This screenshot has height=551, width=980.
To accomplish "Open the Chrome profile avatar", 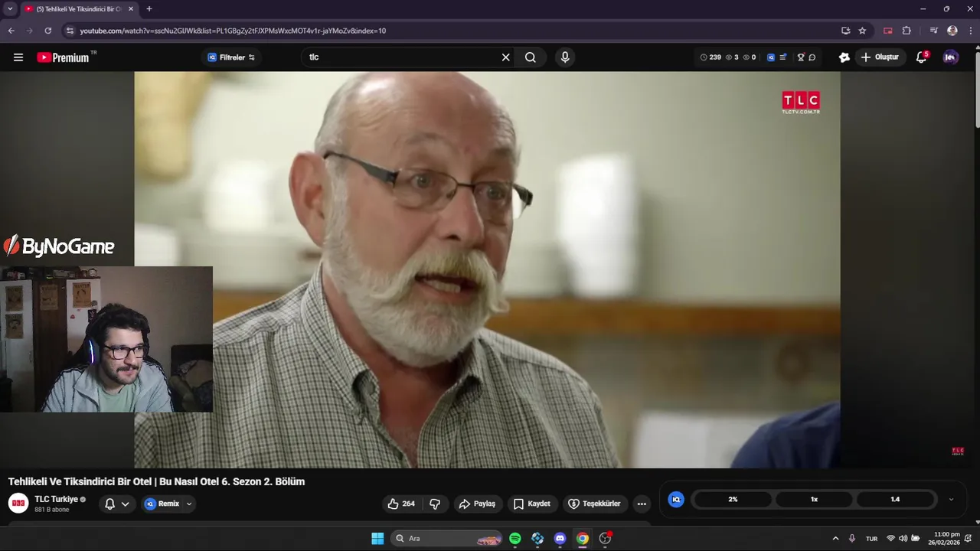I will tap(952, 31).
